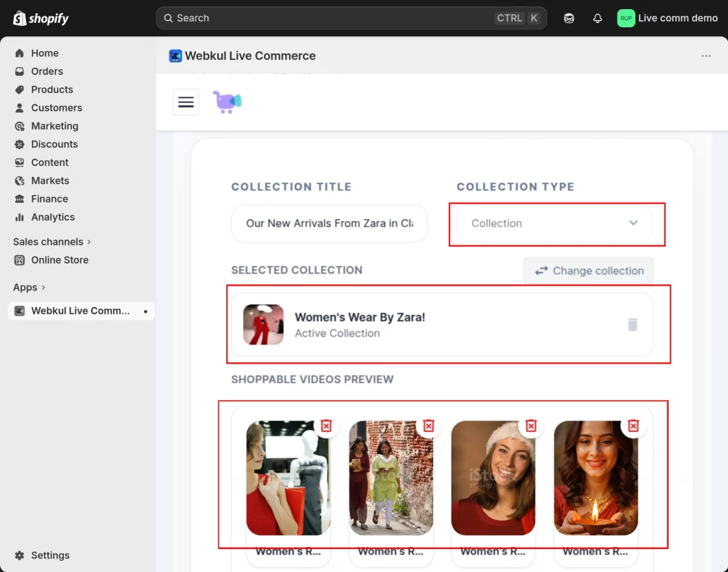
Task: Click Women's Wear By Zara! collection thumbnail
Action: (263, 325)
